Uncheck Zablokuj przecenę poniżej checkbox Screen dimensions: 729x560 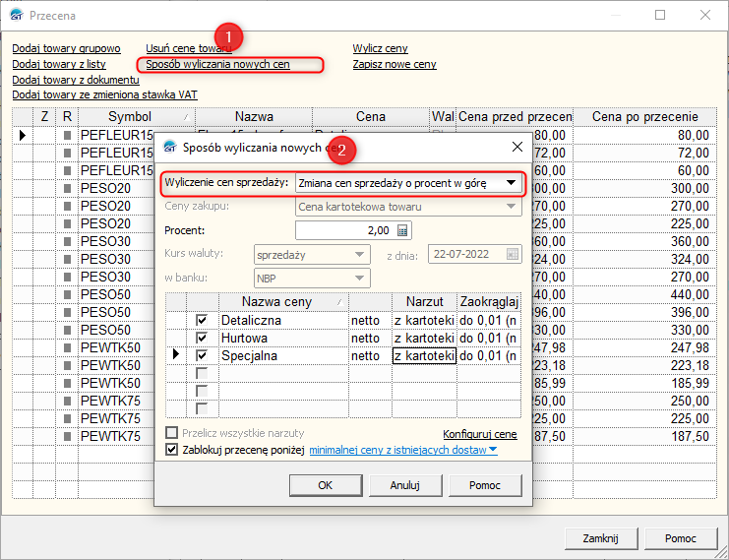pos(171,450)
